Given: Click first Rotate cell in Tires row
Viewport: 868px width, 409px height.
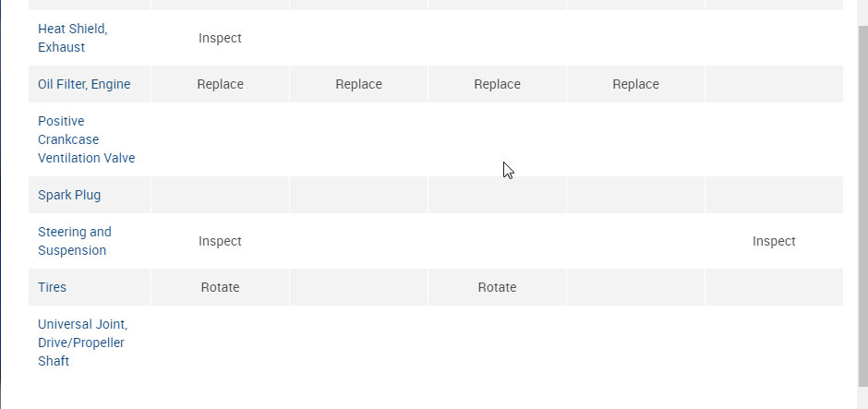Looking at the screenshot, I should (220, 287).
